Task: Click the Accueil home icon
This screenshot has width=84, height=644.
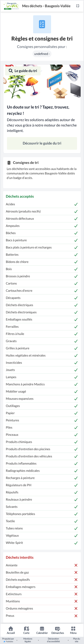Action: (11, 628)
